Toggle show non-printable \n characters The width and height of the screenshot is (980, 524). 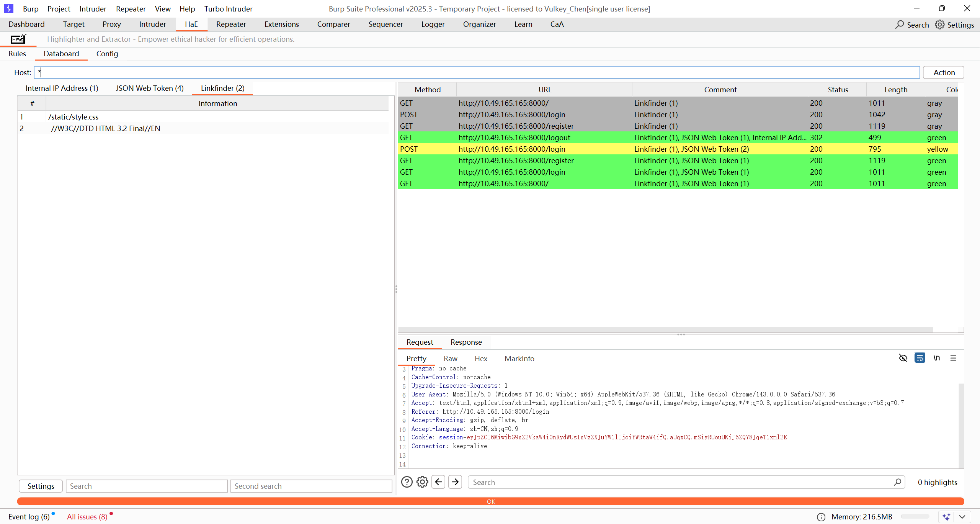pos(936,358)
